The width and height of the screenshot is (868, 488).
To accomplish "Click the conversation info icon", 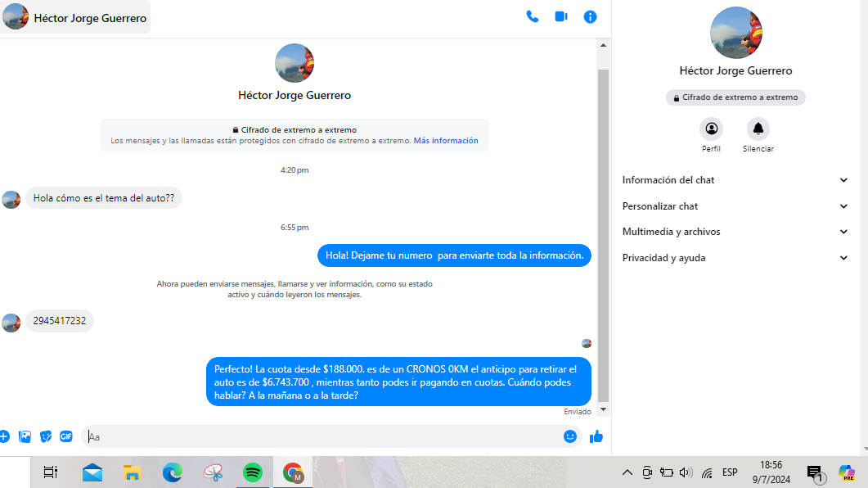I will (x=590, y=16).
